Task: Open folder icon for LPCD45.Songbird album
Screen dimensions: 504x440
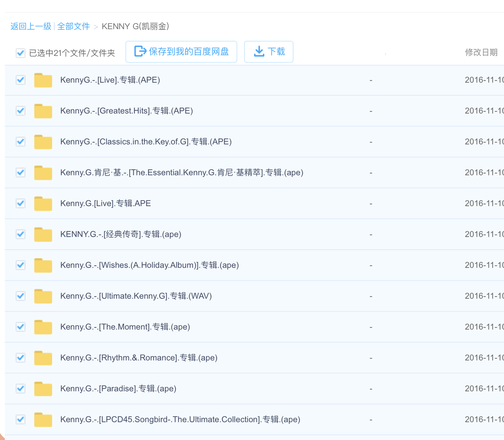Action: (x=43, y=420)
